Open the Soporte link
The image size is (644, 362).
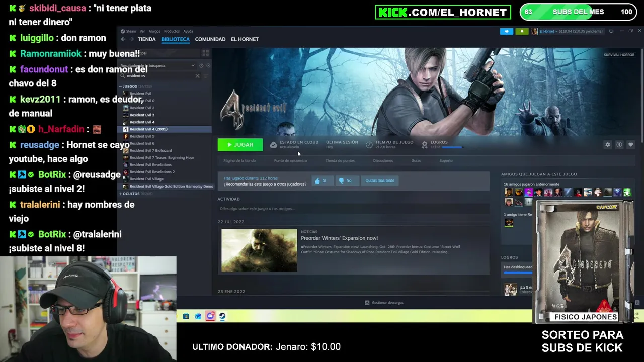[x=446, y=161]
